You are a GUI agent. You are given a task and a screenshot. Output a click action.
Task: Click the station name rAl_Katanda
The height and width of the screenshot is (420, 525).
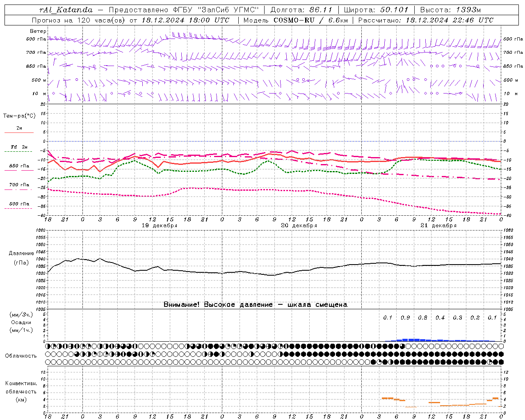(x=66, y=10)
